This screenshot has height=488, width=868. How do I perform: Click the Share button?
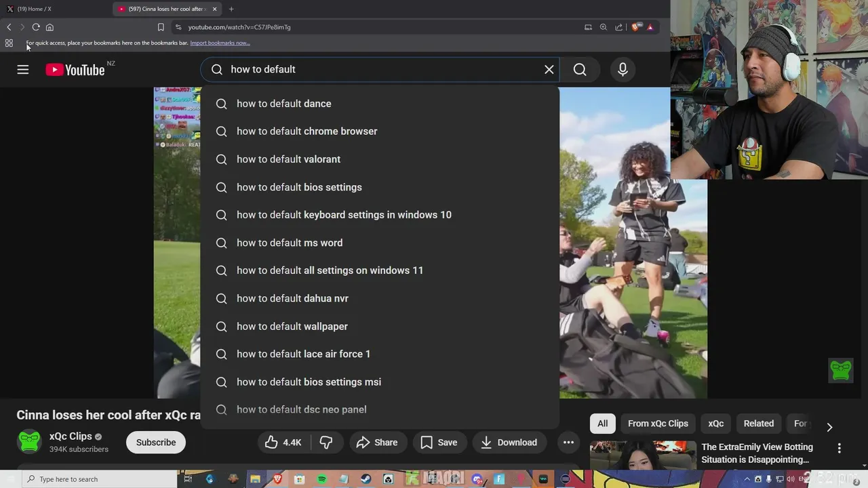click(x=377, y=443)
